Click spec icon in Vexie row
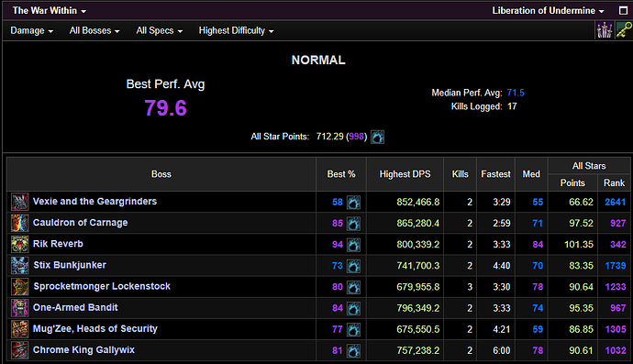Viewport: 633px width, 364px height. click(353, 203)
